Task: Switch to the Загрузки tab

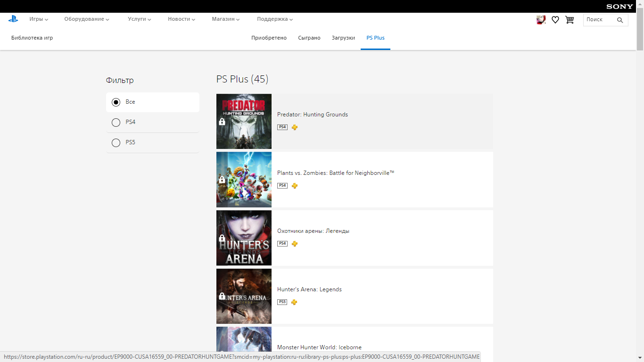Action: pos(343,38)
